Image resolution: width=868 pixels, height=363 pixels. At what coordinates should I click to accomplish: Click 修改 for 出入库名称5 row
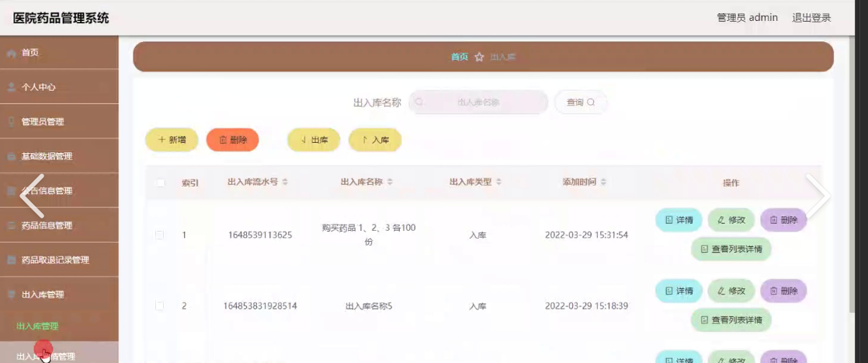tap(731, 291)
